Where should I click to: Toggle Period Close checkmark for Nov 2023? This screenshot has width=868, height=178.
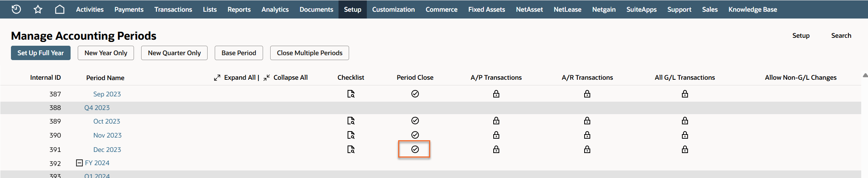pyautogui.click(x=415, y=135)
